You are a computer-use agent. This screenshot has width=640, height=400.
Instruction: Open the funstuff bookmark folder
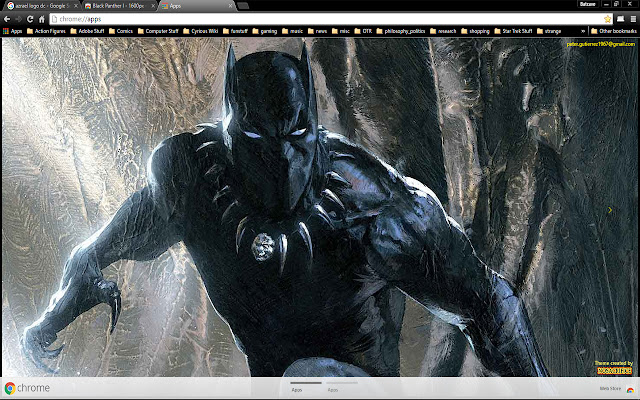point(235,31)
